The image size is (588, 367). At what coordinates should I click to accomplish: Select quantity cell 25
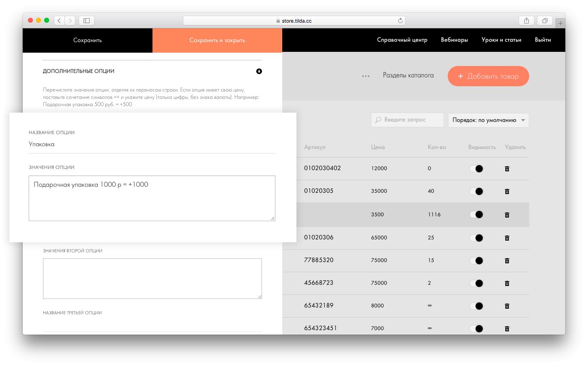[431, 237]
